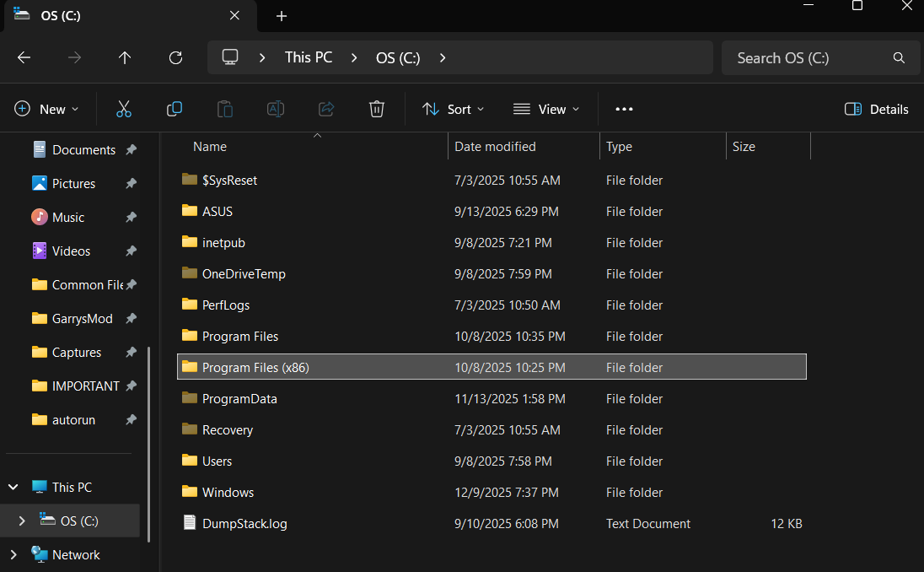Click the Copy icon in toolbar
Image resolution: width=924 pixels, height=572 pixels.
point(175,109)
